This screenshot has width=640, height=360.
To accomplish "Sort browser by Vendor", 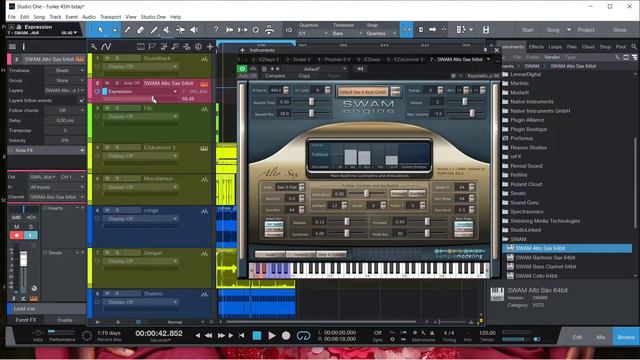I will (552, 57).
